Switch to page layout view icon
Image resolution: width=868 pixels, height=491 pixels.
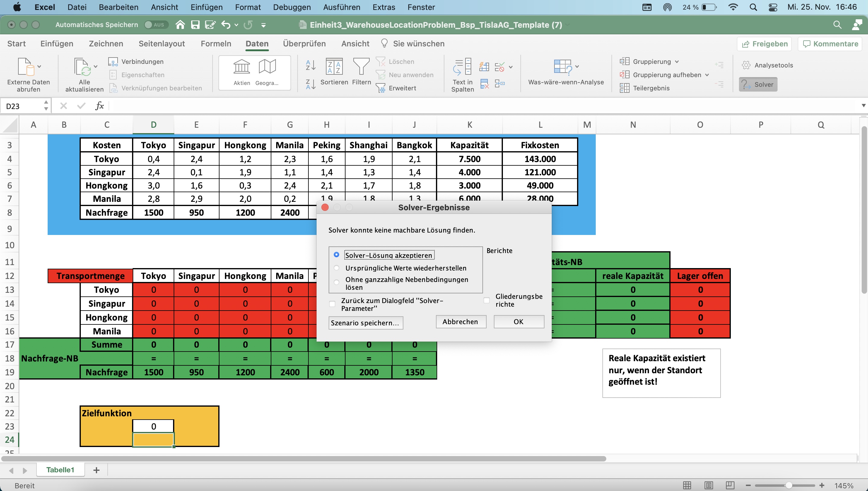[x=709, y=485]
